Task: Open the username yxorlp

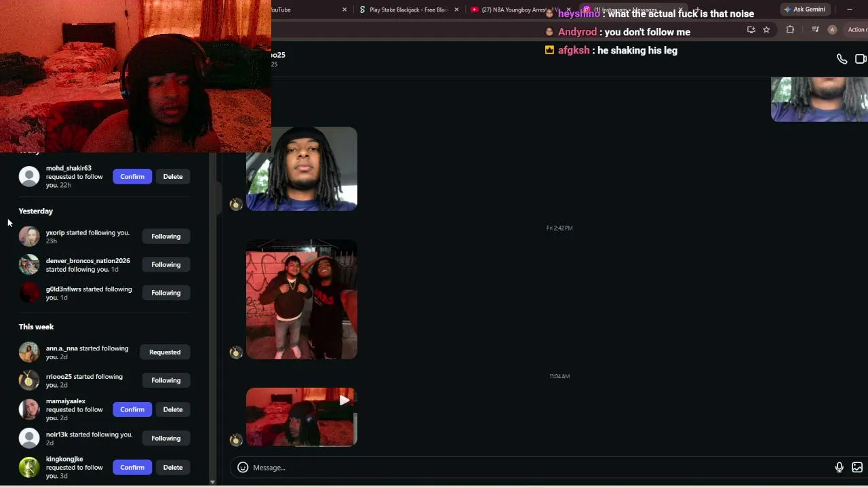Action: click(x=56, y=232)
